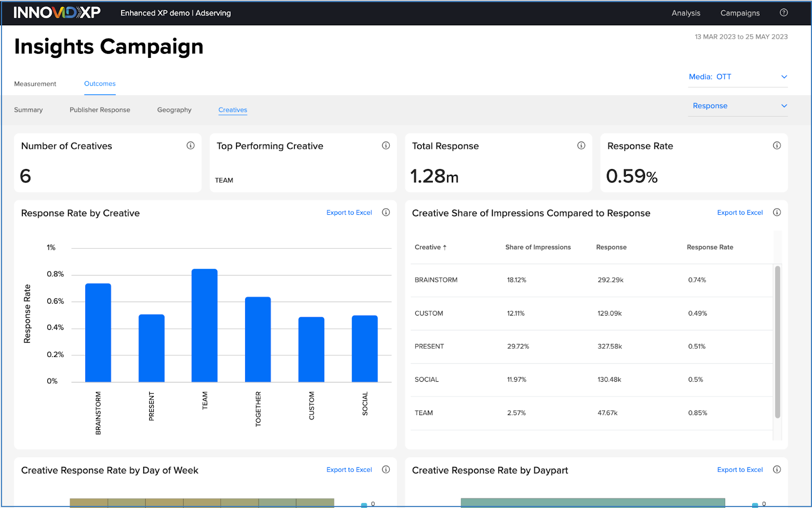This screenshot has height=508, width=812.
Task: Click the info icon on Top Performing Creative
Action: click(386, 145)
